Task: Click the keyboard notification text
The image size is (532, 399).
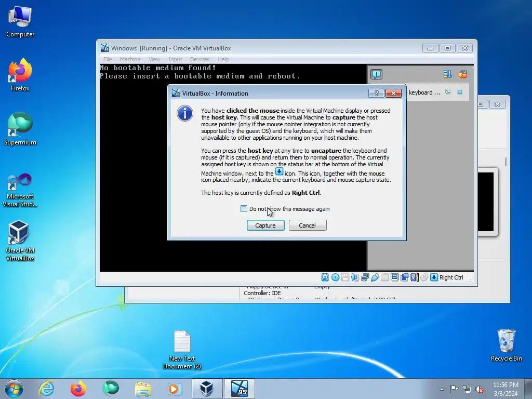Action: coord(423,92)
